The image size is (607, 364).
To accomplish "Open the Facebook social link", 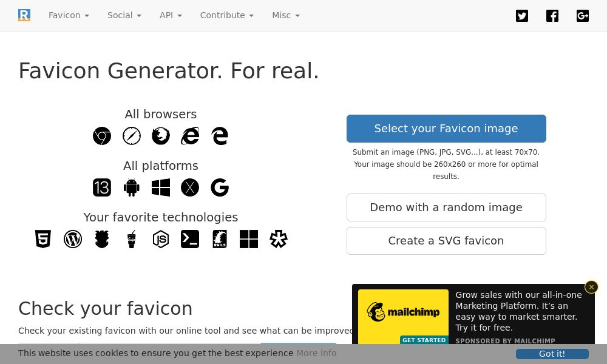I will pos(552,16).
